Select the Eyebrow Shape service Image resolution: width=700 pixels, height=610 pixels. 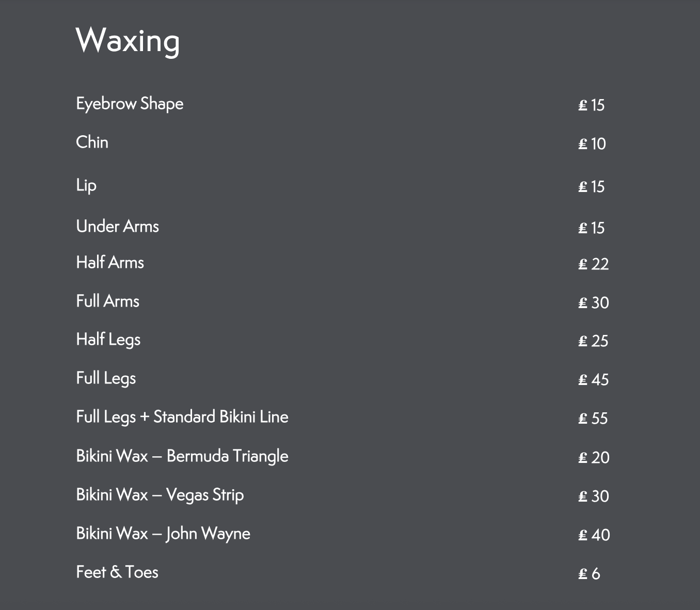pyautogui.click(x=130, y=104)
